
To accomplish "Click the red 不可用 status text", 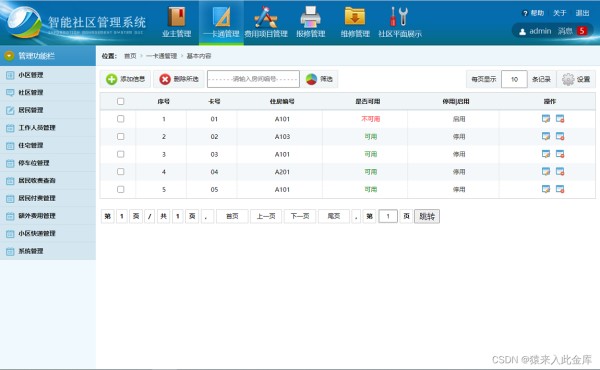I will 370,119.
